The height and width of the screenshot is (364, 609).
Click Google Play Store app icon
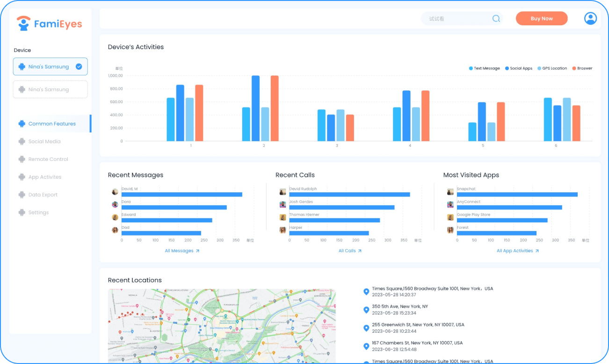450,217
